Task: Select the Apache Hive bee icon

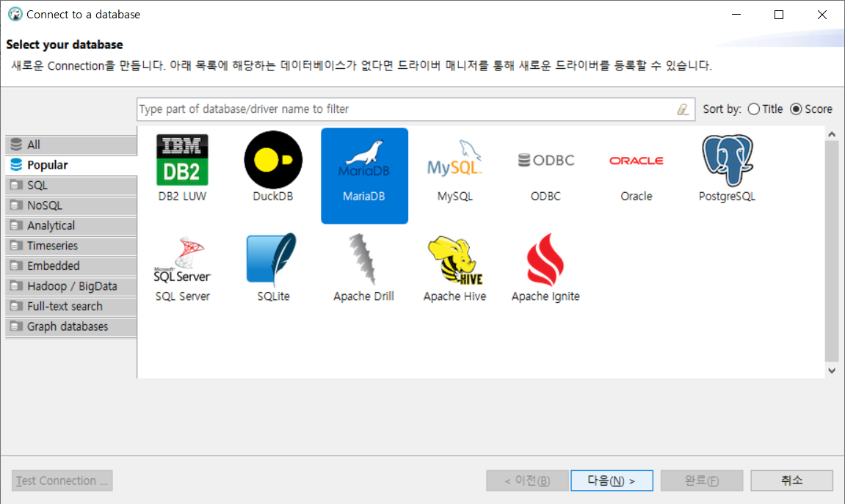Action: point(455,260)
